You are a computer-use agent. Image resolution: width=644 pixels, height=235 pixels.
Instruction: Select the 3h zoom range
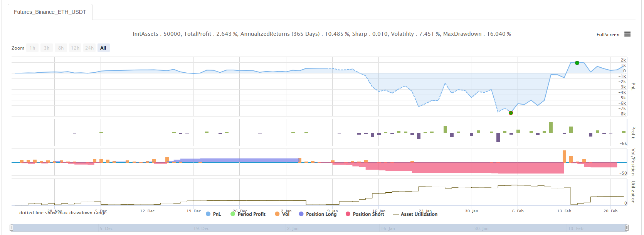tap(47, 48)
